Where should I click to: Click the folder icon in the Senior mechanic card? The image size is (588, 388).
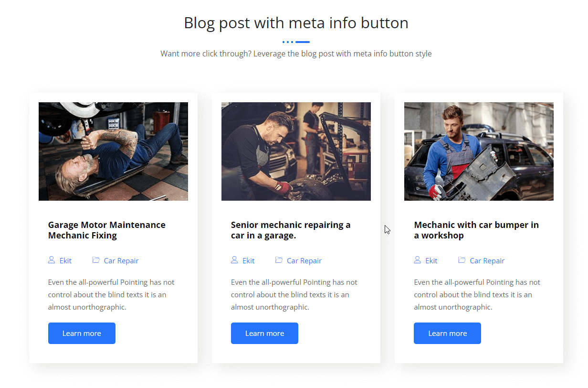click(279, 260)
